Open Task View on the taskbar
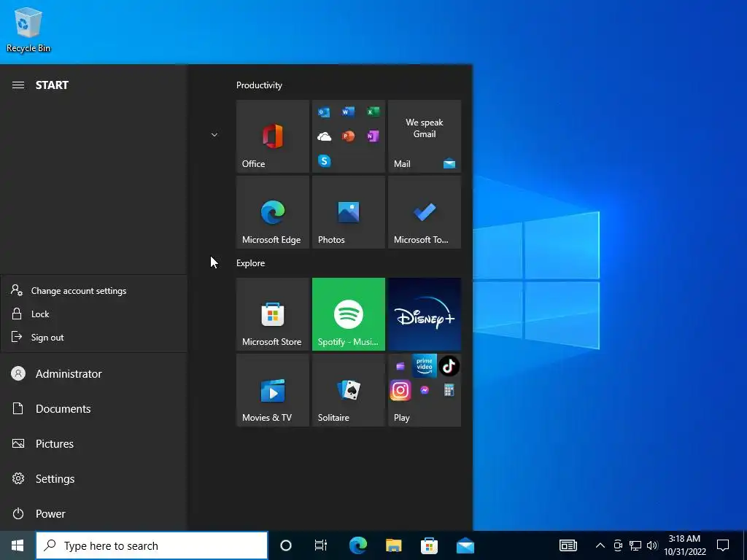 (x=321, y=545)
